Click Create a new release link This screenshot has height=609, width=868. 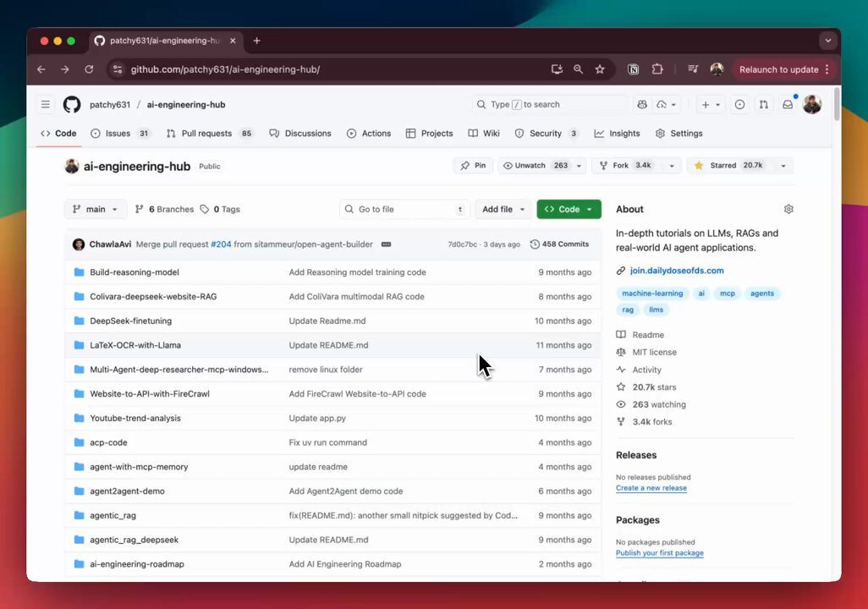[651, 488]
